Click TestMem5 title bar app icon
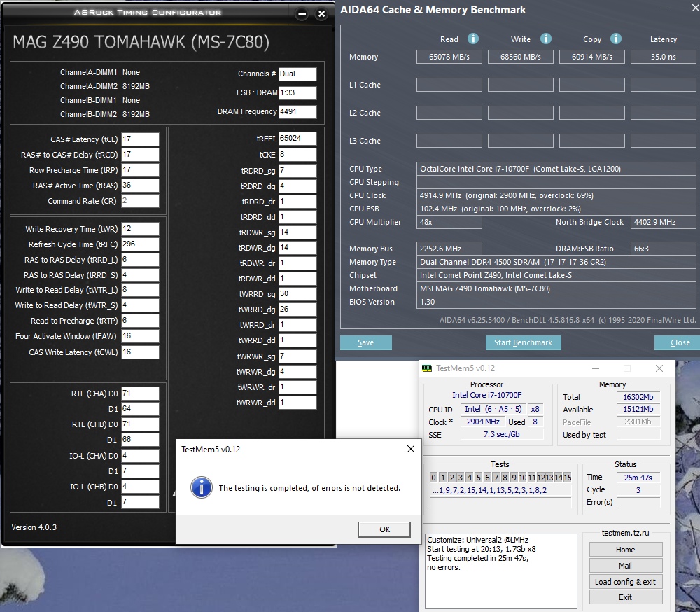 pyautogui.click(x=427, y=368)
